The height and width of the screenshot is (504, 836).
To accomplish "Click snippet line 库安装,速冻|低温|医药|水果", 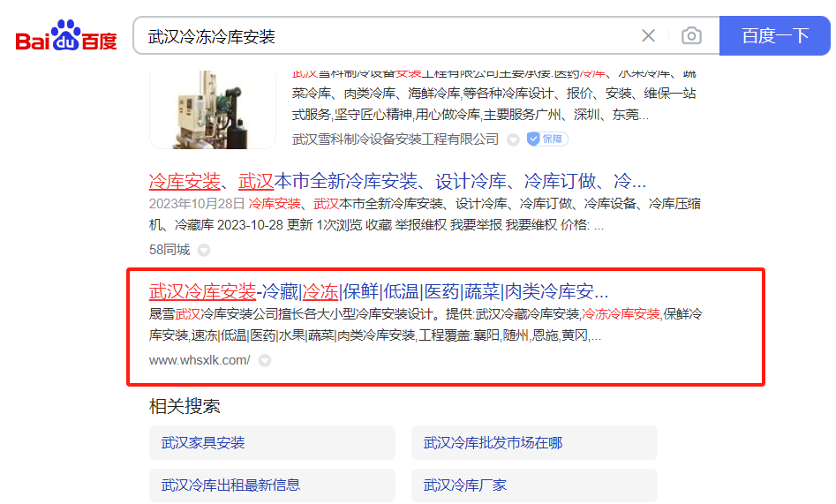I will click(375, 335).
